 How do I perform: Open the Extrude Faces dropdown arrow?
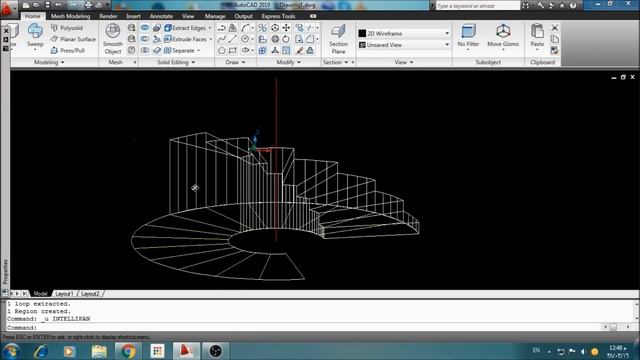coord(211,39)
